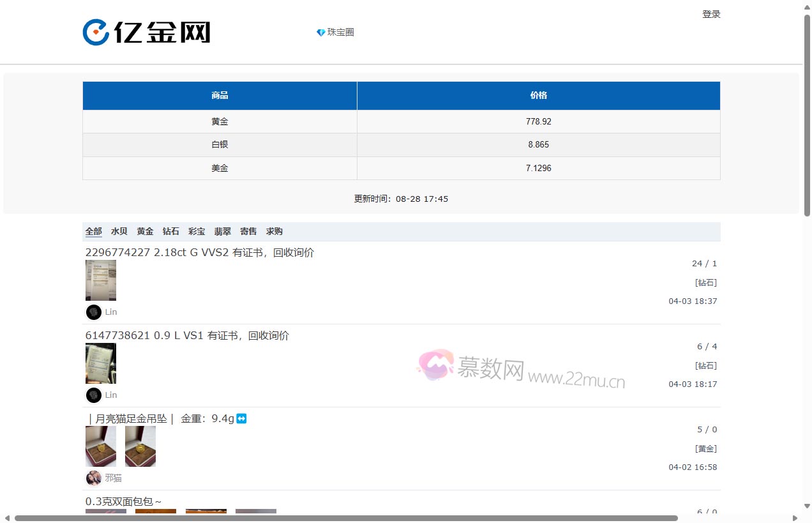Select the 全部 category tab
Image resolution: width=812 pixels, height=523 pixels.
point(94,231)
